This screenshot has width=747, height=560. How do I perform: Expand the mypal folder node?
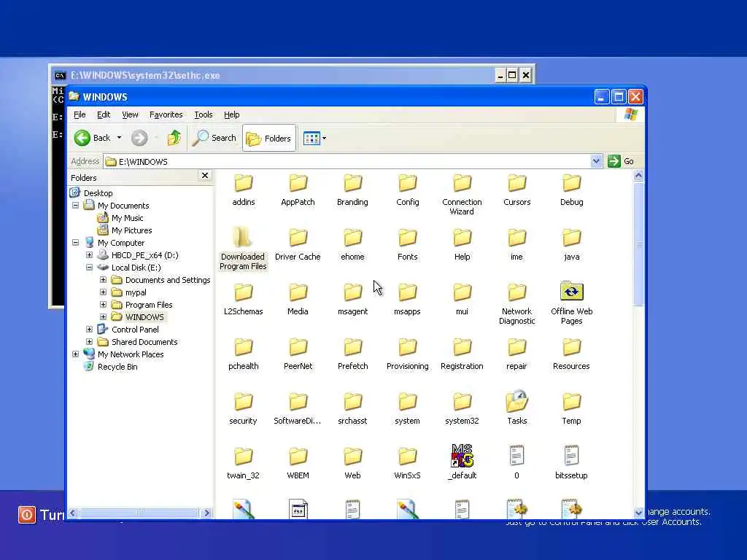(x=103, y=292)
